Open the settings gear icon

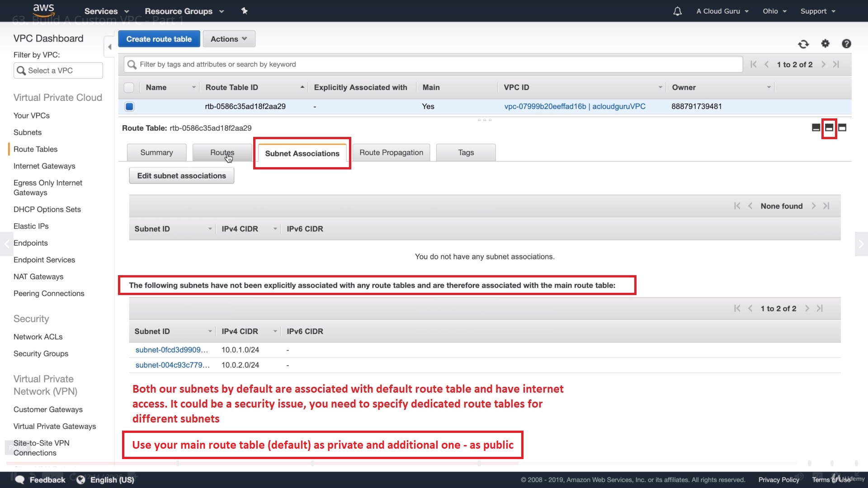point(826,43)
